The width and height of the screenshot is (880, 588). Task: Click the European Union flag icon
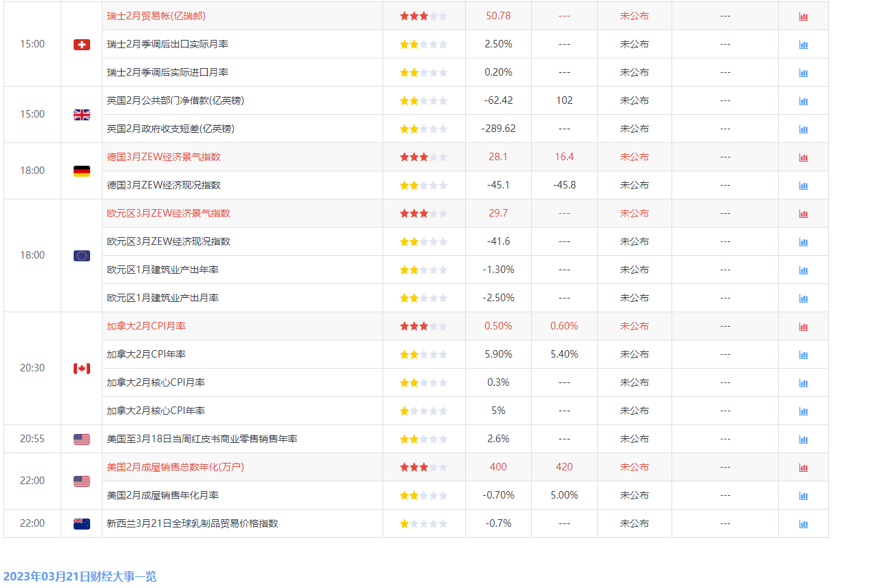click(82, 256)
